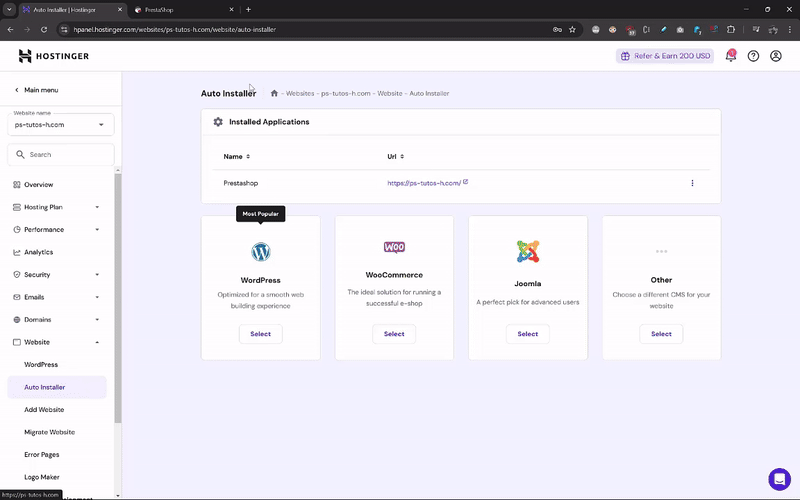Bookmark this page with star icon
This screenshot has width=800, height=500.
tap(572, 30)
